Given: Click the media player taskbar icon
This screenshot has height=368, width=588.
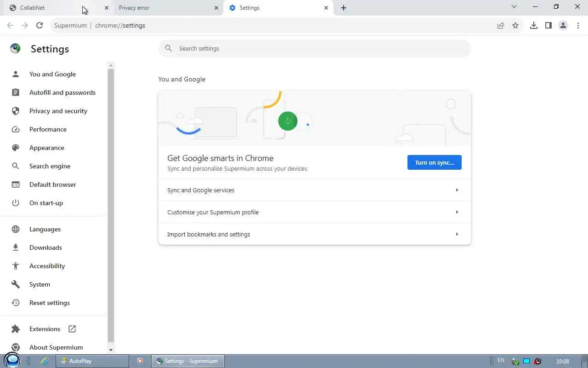Looking at the screenshot, I should [x=140, y=361].
